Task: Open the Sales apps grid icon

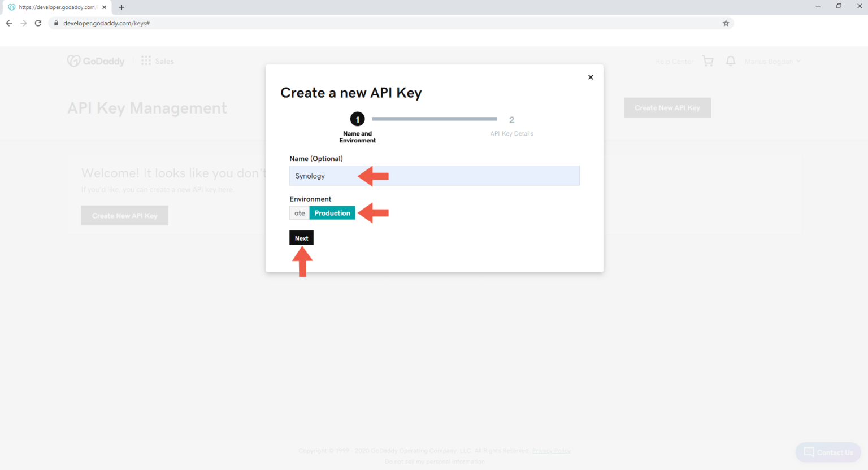Action: click(x=145, y=60)
